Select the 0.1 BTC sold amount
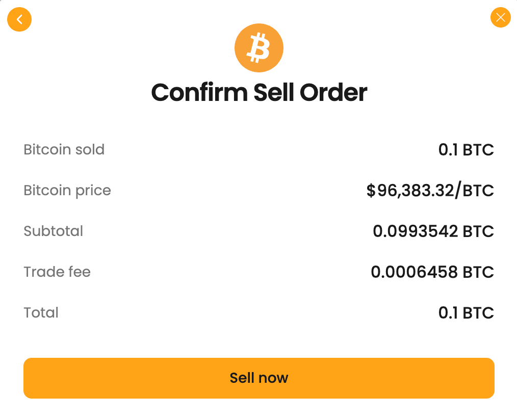517x420 pixels. [466, 150]
